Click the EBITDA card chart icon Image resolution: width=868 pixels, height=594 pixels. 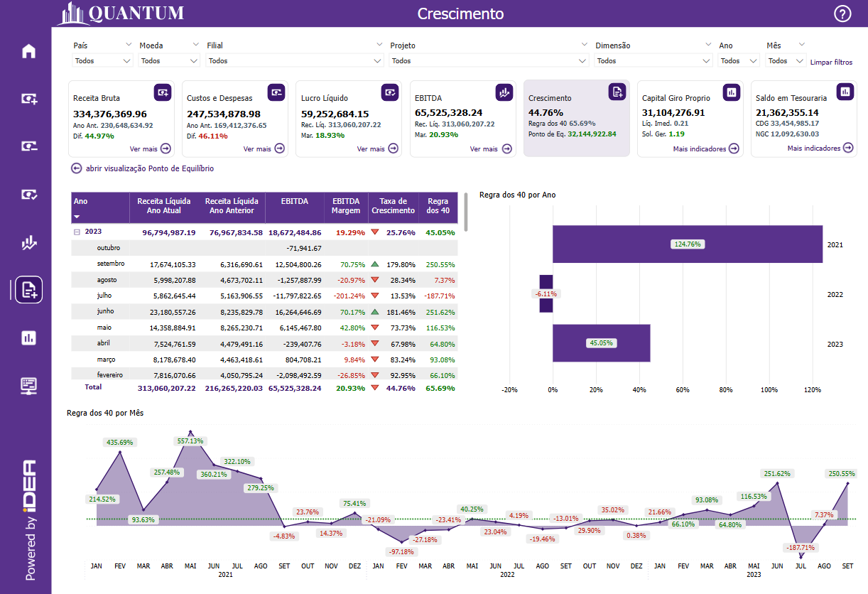504,92
